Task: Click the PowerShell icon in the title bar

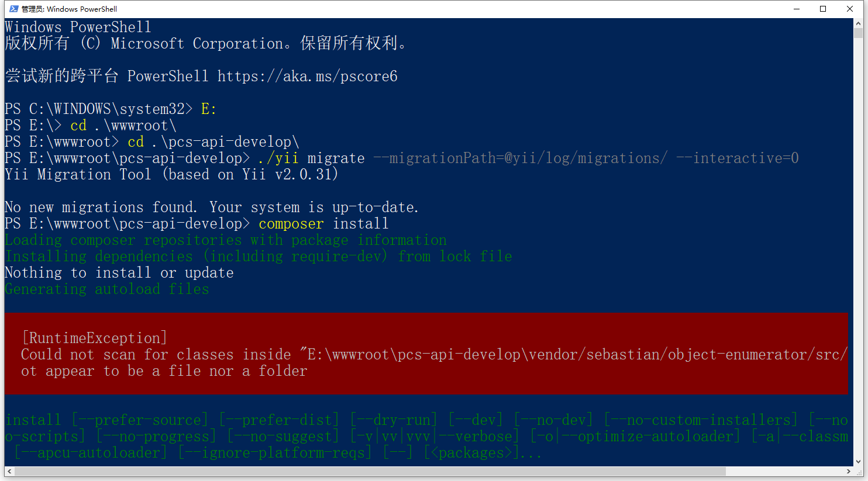Action: tap(13, 9)
